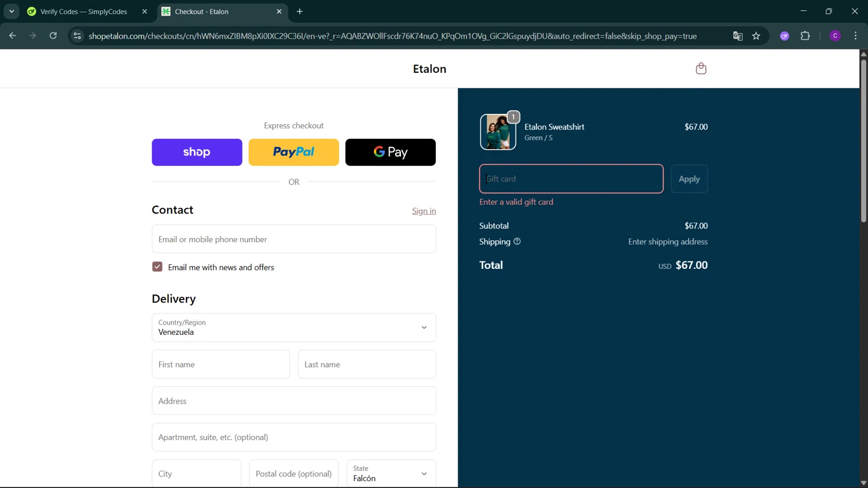Click the shipping info help icon

click(x=517, y=242)
